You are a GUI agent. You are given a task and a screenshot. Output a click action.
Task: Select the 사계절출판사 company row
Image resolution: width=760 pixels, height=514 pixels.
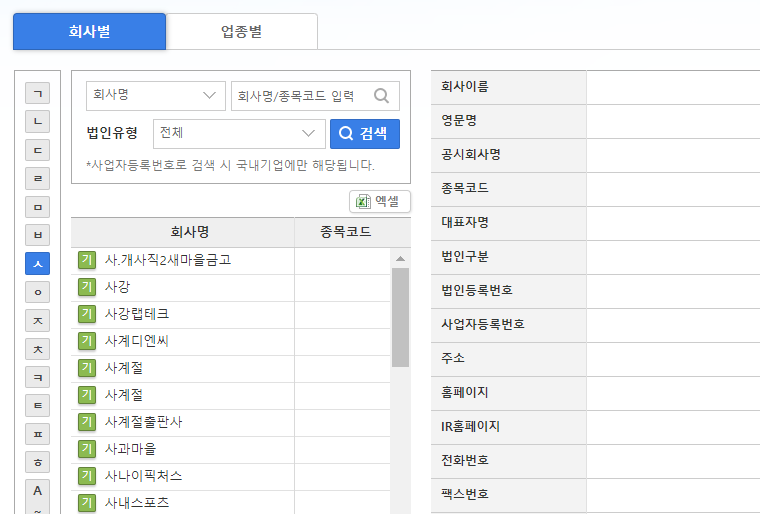coord(231,422)
